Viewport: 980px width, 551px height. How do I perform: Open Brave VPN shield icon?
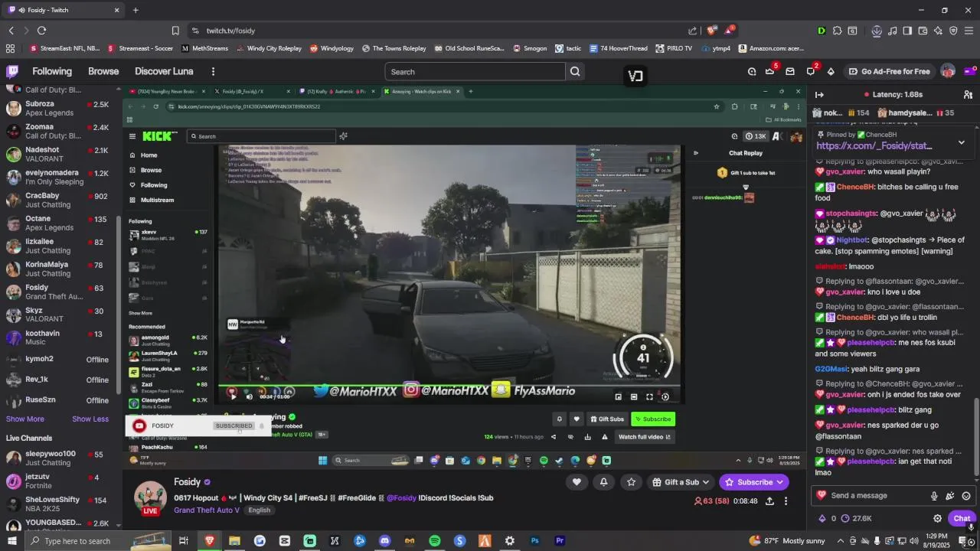coord(953,31)
